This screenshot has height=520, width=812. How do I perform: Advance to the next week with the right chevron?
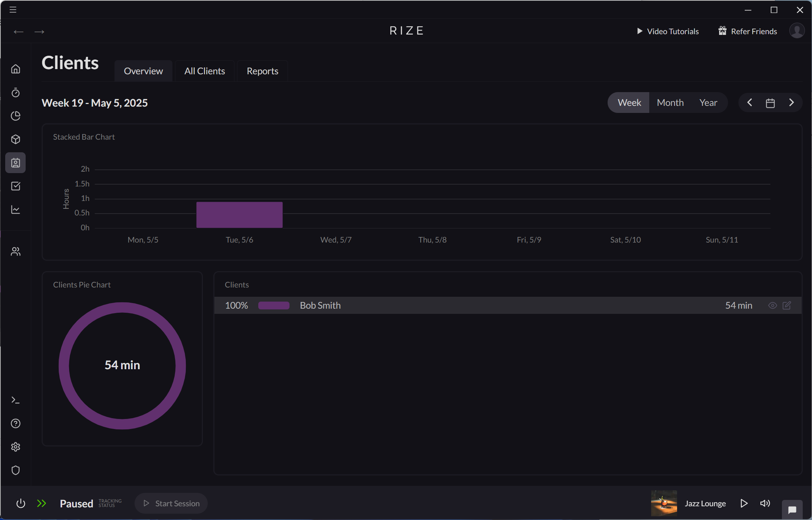(791, 103)
